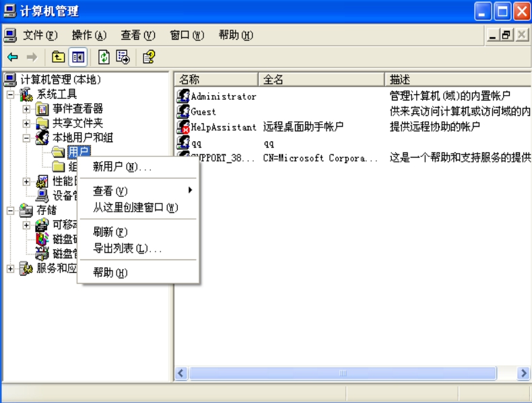Click the 存储 tree icon
Viewport: 532px width, 403px height.
[26, 210]
